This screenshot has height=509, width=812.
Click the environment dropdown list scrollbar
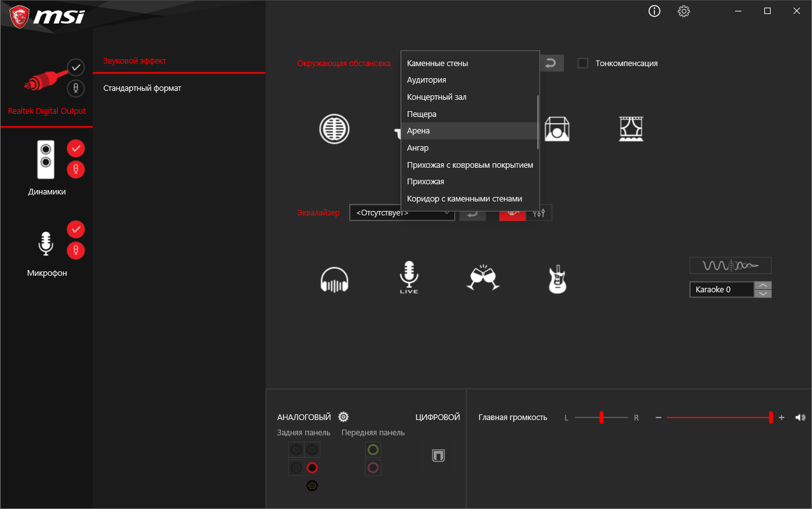[x=538, y=122]
